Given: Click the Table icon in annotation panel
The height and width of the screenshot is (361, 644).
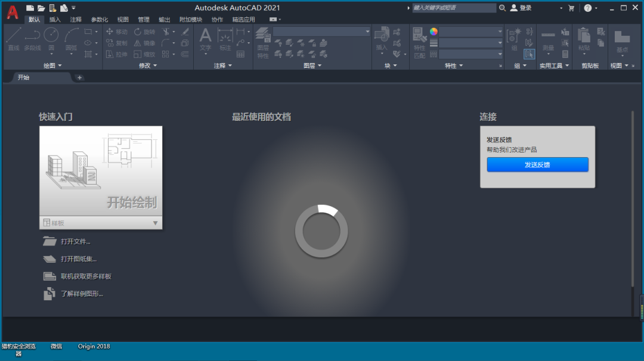Looking at the screenshot, I should tap(241, 54).
